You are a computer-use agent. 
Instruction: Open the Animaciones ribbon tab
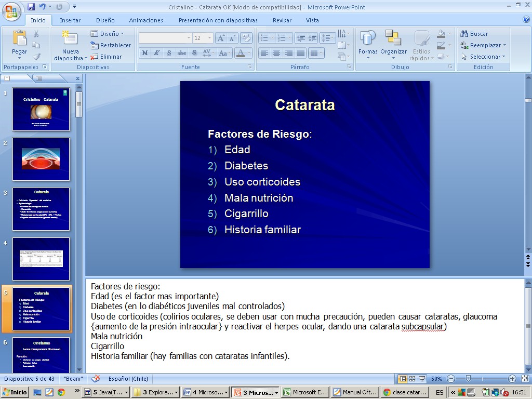146,20
